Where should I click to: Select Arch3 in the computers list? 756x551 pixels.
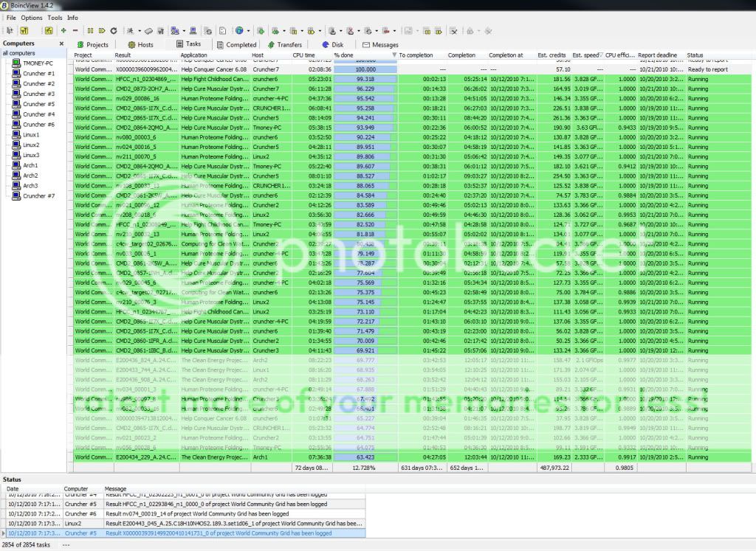[x=30, y=185]
